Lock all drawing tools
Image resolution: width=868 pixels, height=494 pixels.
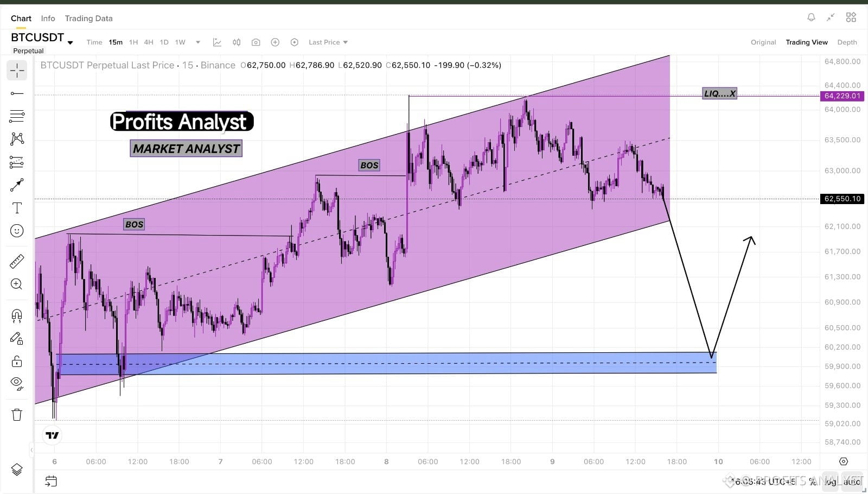(17, 362)
